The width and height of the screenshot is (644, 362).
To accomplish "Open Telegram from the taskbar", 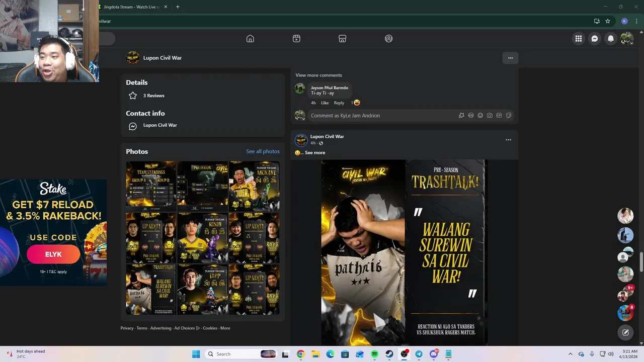I will tap(419, 354).
